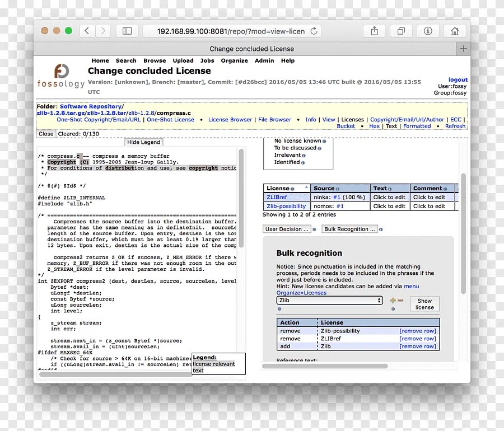
Task: Open info icon below the Zlib dropdown
Action: 279,309
